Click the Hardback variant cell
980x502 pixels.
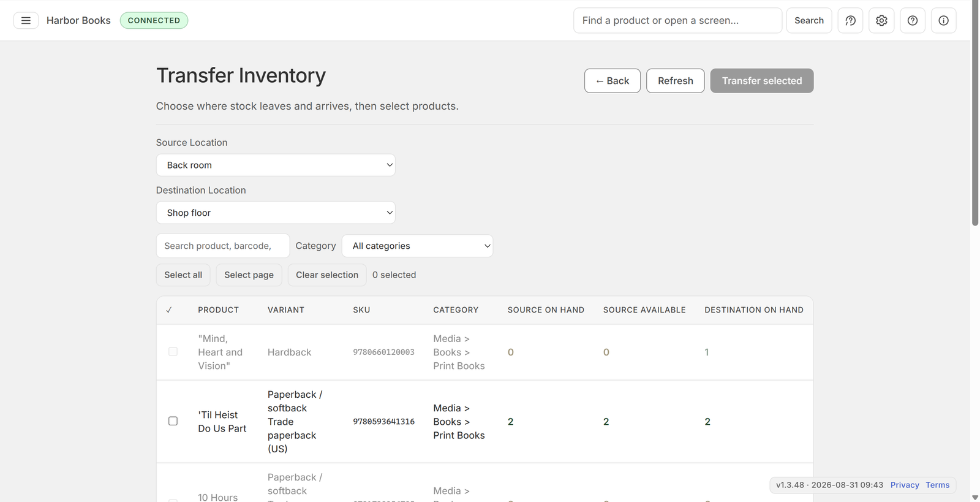(x=289, y=352)
